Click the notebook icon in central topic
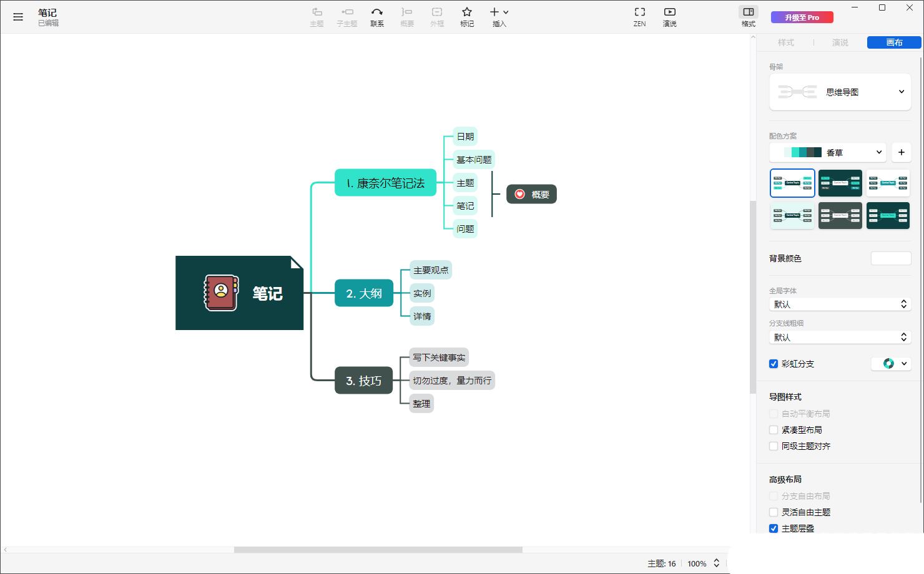The image size is (924, 574). pos(221,293)
